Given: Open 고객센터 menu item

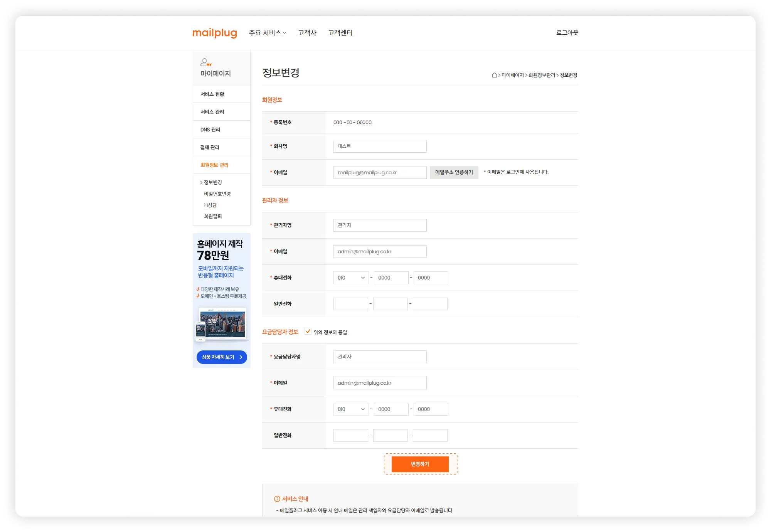Looking at the screenshot, I should 340,33.
